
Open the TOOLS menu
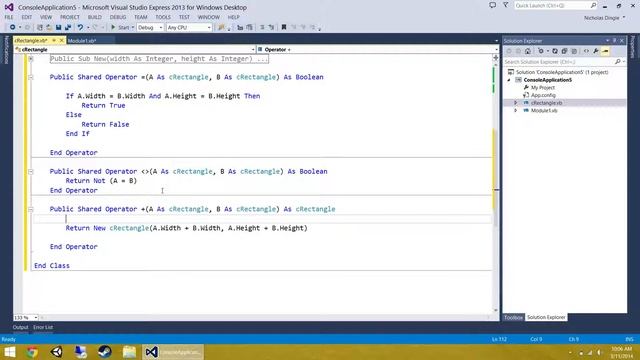[163, 17]
